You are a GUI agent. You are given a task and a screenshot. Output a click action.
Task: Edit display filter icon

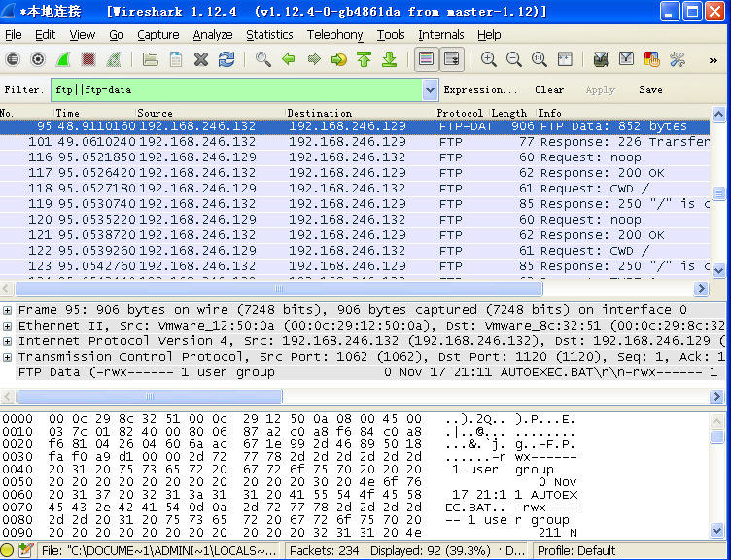click(x=626, y=59)
